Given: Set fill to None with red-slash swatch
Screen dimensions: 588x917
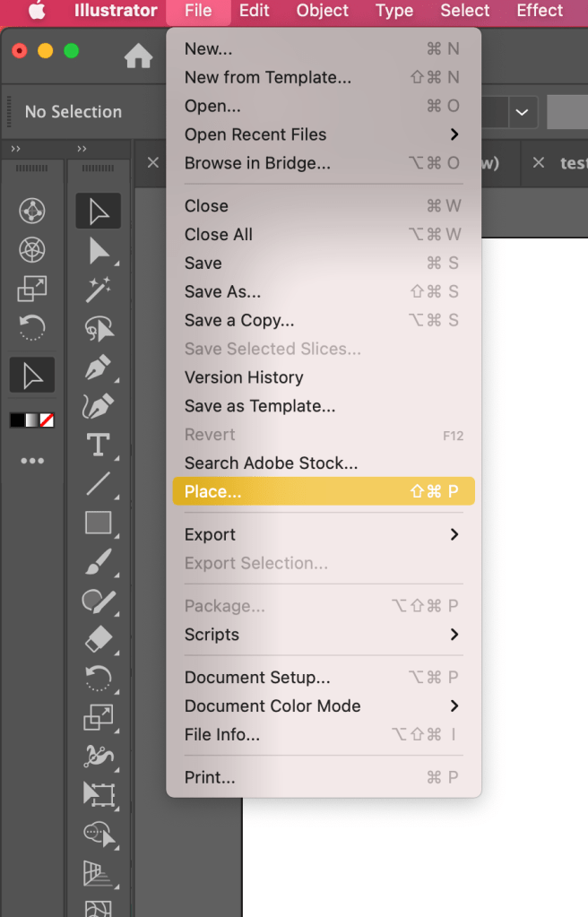Looking at the screenshot, I should click(x=47, y=420).
